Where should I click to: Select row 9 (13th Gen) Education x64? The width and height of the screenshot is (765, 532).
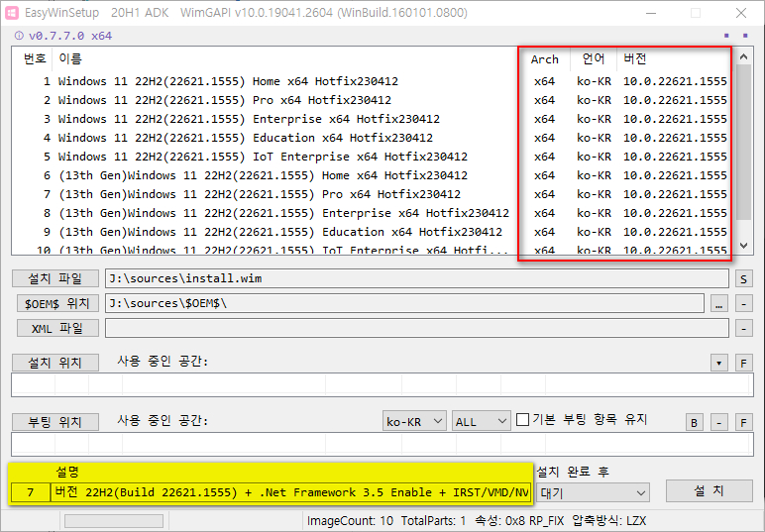click(x=374, y=232)
